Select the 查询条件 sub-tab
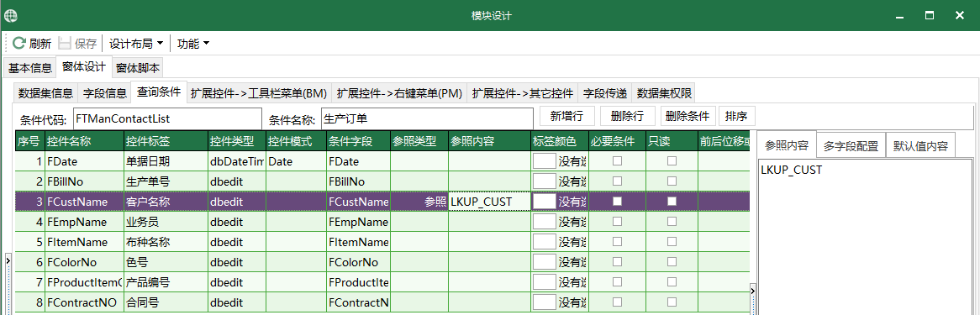The width and height of the screenshot is (980, 315). tap(158, 92)
